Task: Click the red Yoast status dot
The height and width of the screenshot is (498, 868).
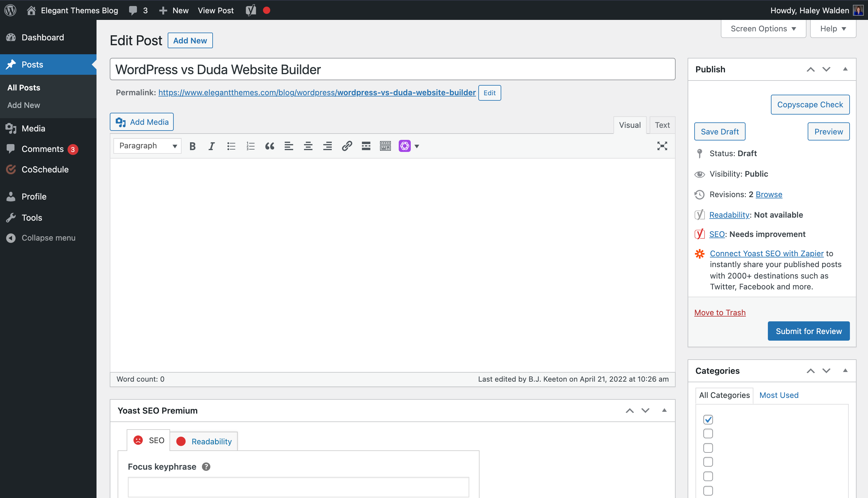Action: coord(267,10)
